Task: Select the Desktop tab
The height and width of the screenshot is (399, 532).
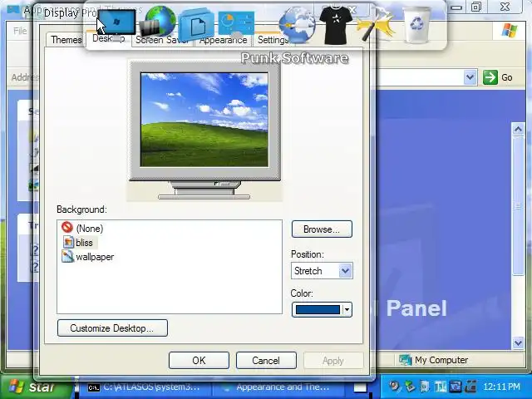Action: pyautogui.click(x=109, y=39)
